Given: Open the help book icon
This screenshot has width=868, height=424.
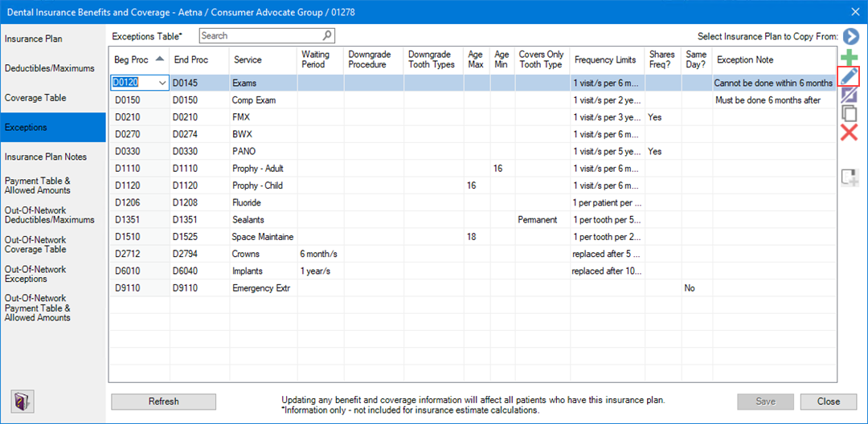Looking at the screenshot, I should pos(22,401).
